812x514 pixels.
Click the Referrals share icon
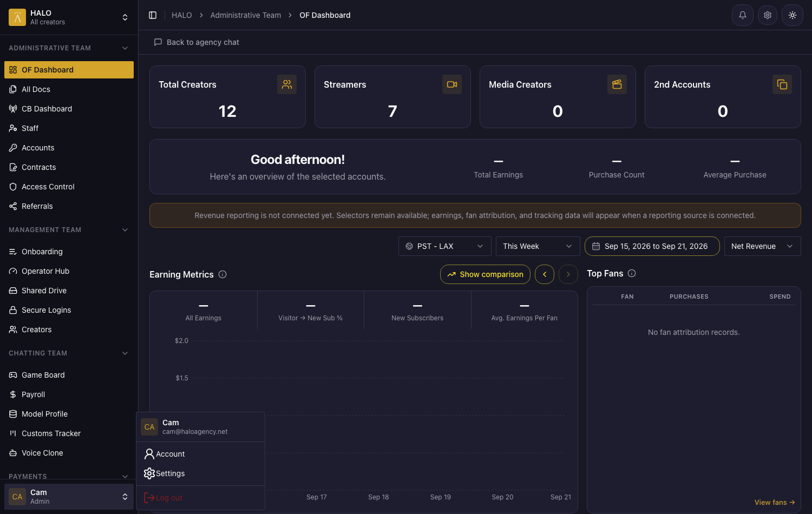click(13, 206)
